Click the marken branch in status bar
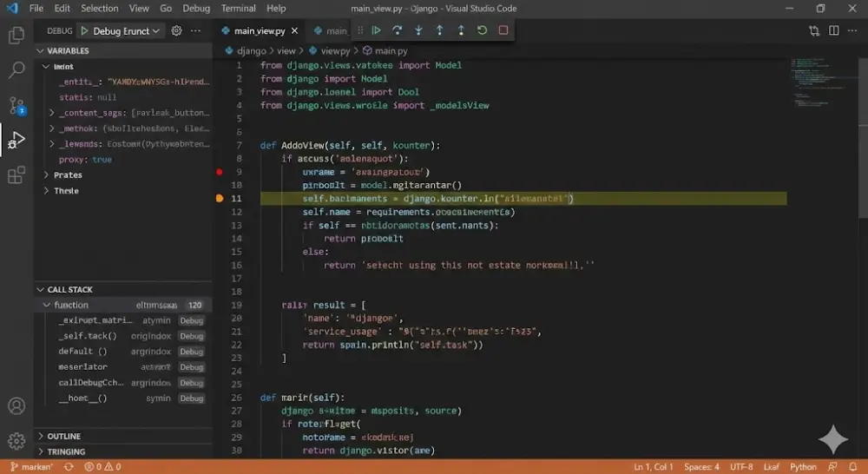The height and width of the screenshot is (474, 868). tap(31, 467)
